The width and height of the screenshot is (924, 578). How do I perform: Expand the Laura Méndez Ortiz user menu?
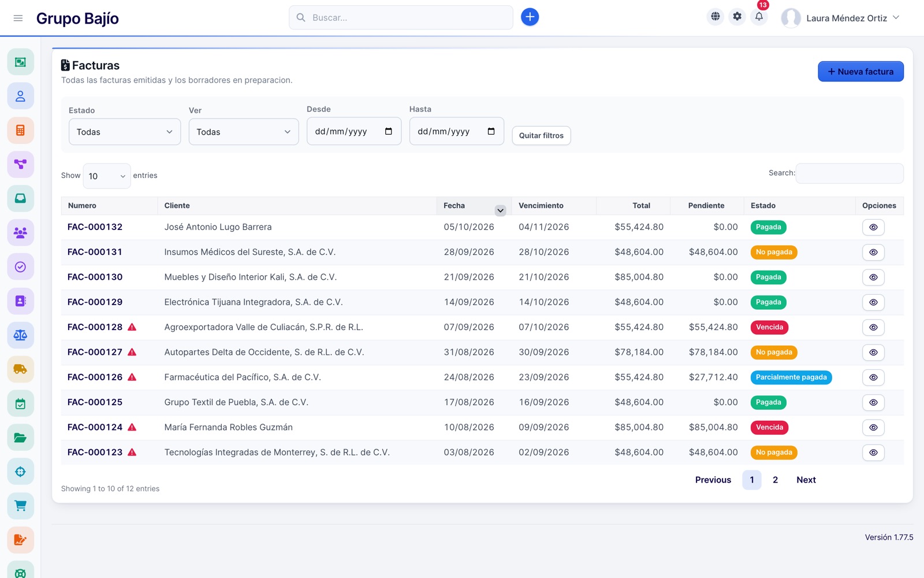coord(840,18)
